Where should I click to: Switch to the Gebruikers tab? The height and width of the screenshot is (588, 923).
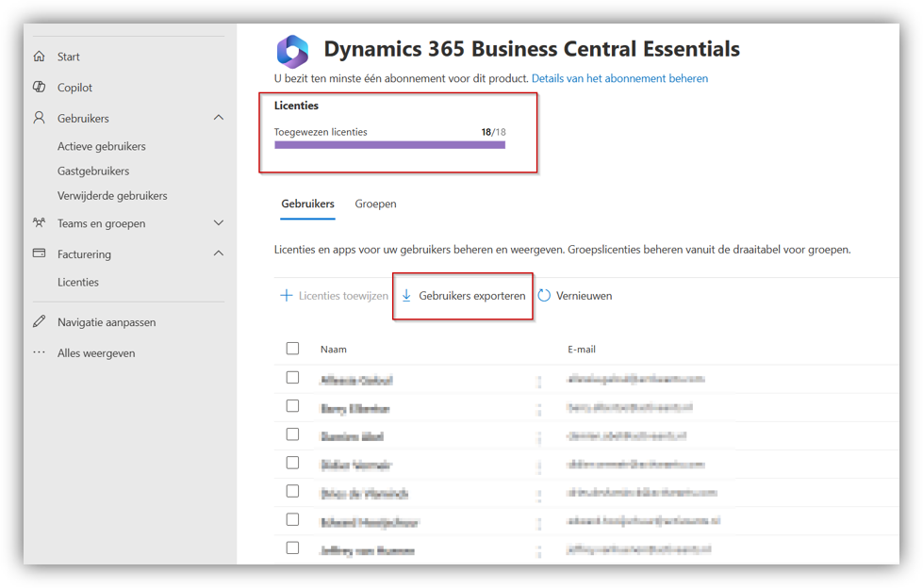tap(307, 204)
